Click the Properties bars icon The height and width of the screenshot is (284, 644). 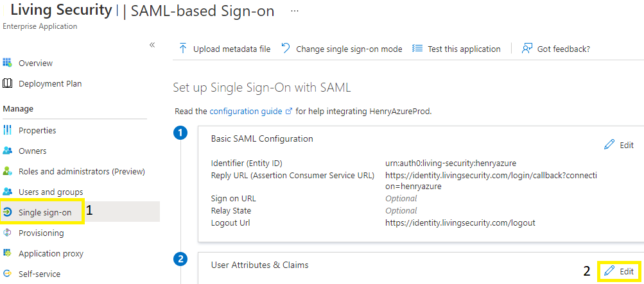pyautogui.click(x=7, y=130)
